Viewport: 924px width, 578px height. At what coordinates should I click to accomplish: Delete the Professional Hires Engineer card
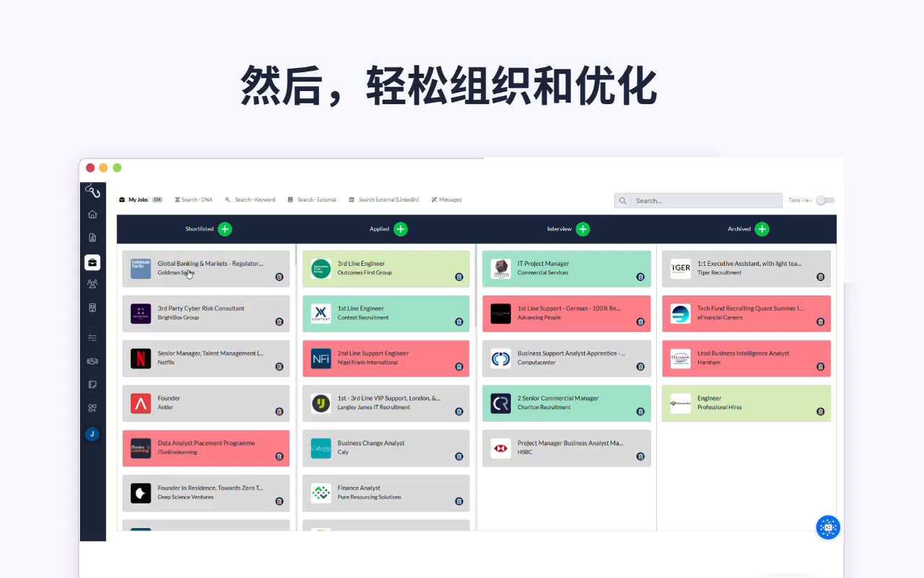[x=821, y=411]
